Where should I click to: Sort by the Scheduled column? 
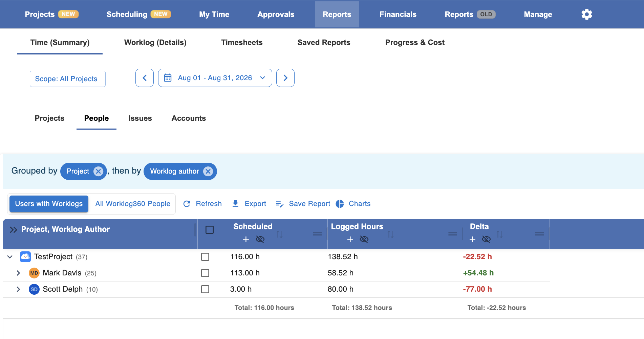click(x=279, y=234)
